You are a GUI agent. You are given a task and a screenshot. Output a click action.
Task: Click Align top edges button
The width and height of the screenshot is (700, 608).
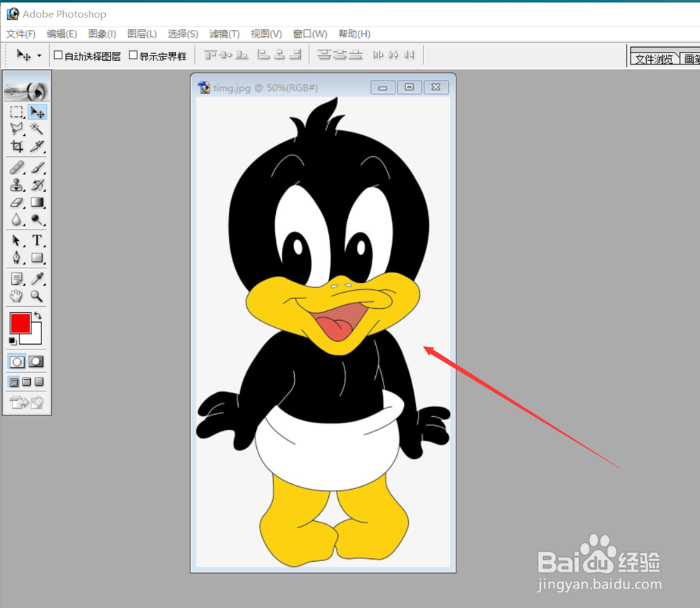(210, 55)
